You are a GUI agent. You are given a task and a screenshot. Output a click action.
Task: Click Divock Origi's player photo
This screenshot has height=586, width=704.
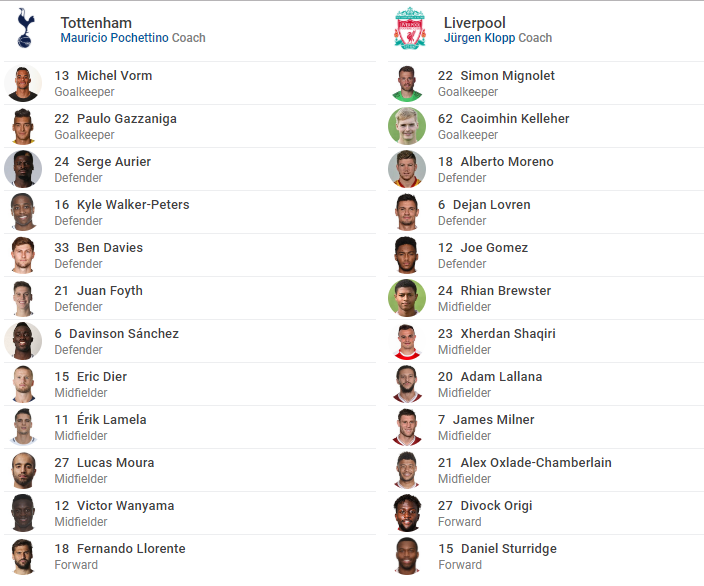407,514
